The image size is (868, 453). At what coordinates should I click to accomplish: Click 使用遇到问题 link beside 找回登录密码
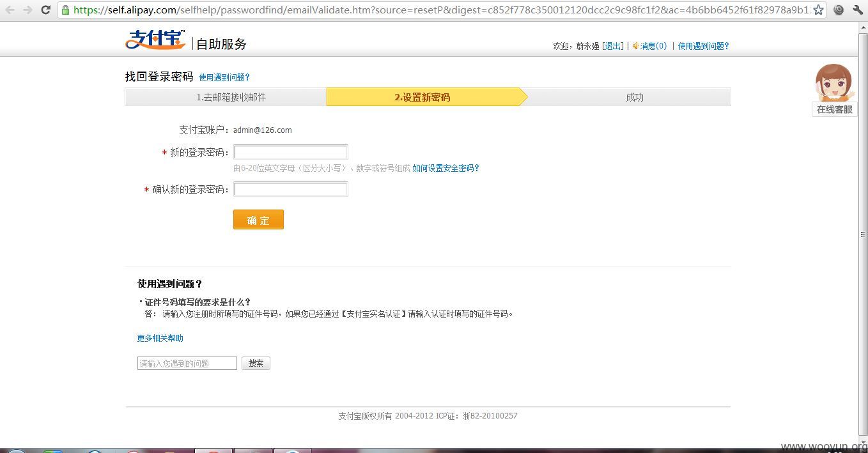pos(224,77)
